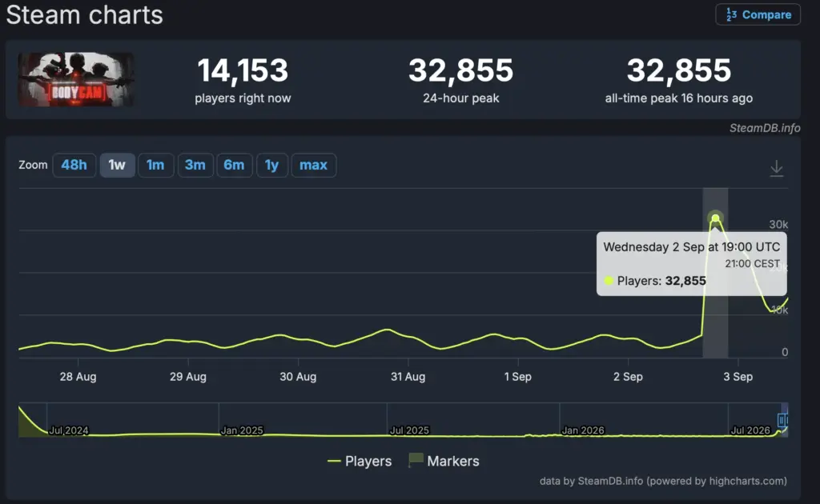Select the 1y zoom range
This screenshot has width=820, height=504.
click(271, 165)
